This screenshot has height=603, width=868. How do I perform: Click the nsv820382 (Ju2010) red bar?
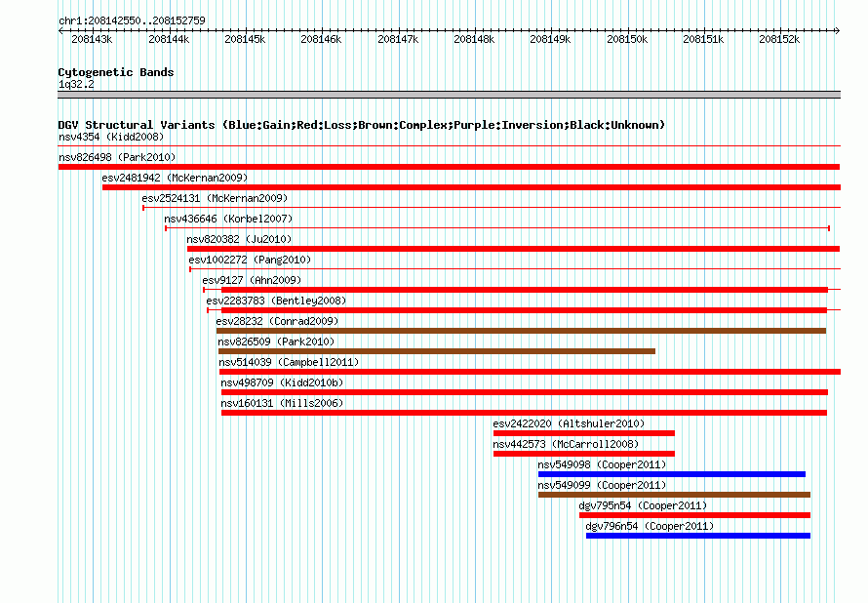514,249
